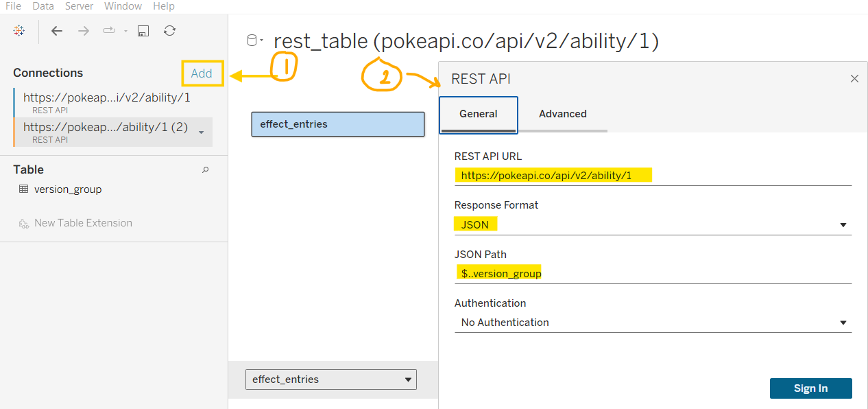Viewport: 868px width, 409px height.
Task: Click the Sign In button
Action: coord(810,388)
